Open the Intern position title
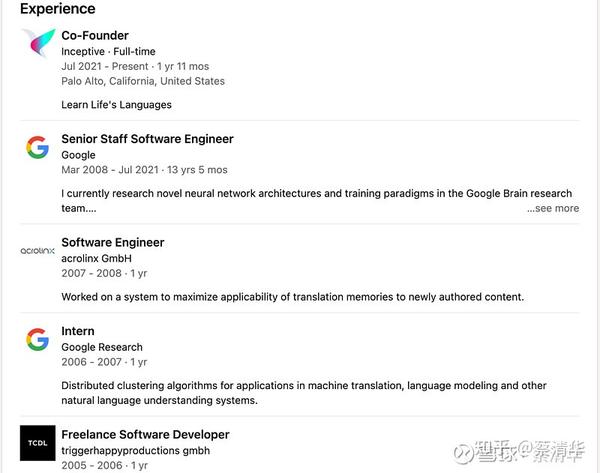 [x=78, y=331]
